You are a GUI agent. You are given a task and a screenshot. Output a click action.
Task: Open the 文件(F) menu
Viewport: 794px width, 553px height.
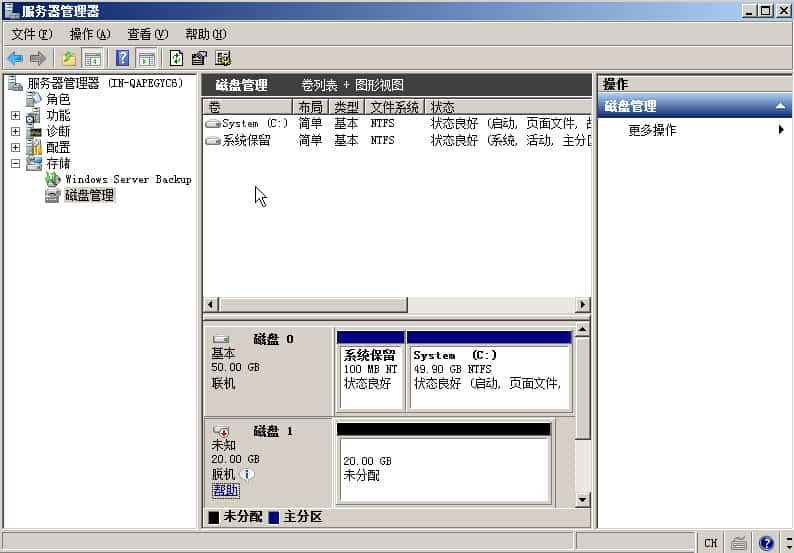(x=31, y=34)
